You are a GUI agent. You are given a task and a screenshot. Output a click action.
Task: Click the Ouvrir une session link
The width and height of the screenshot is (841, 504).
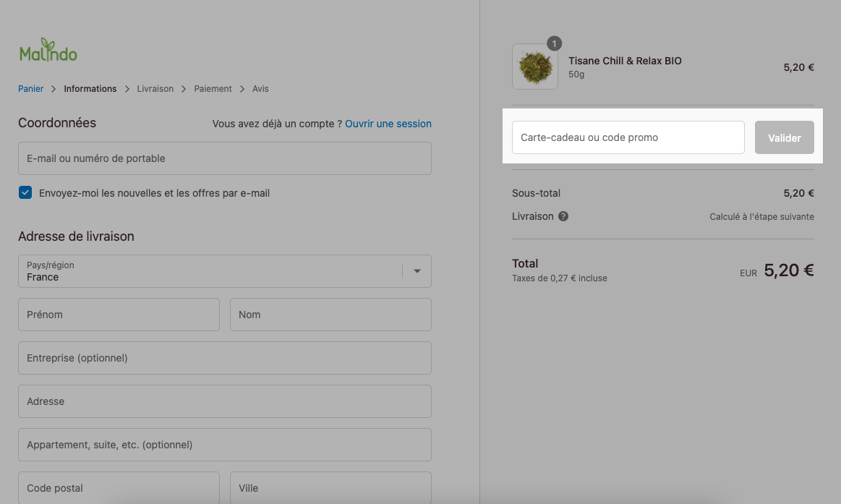(x=388, y=124)
